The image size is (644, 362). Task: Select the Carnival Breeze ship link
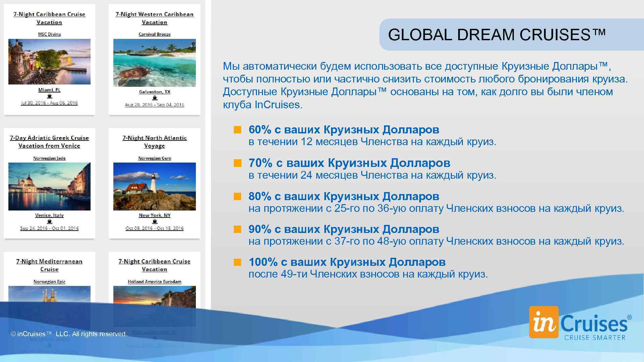pos(154,34)
